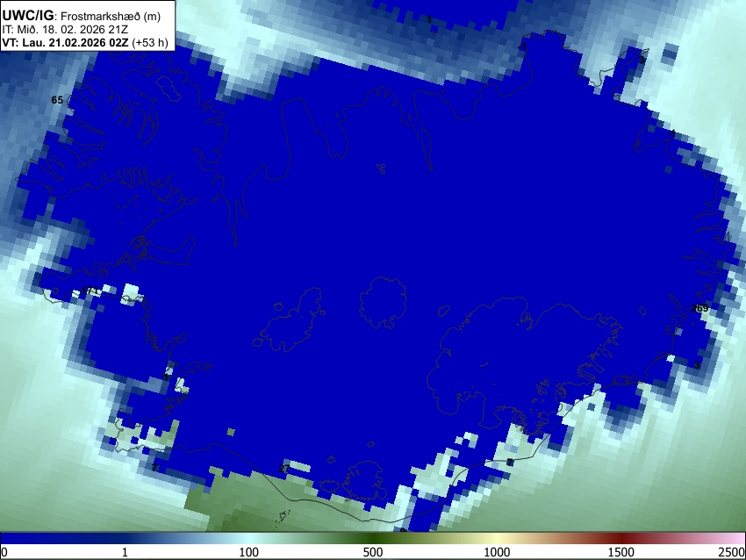This screenshot has height=560, width=746.
Task: Click the '(+53 h)' forecast offset text
Action: click(x=149, y=42)
